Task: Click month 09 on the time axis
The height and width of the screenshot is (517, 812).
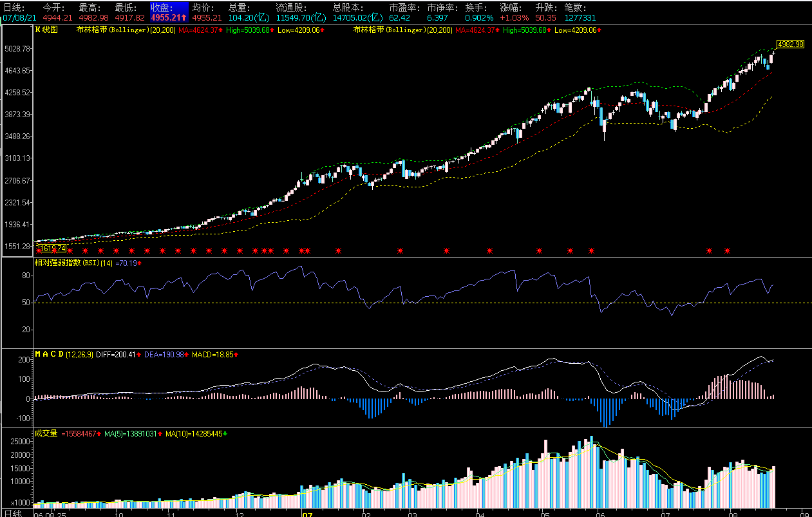Action: click(x=804, y=514)
